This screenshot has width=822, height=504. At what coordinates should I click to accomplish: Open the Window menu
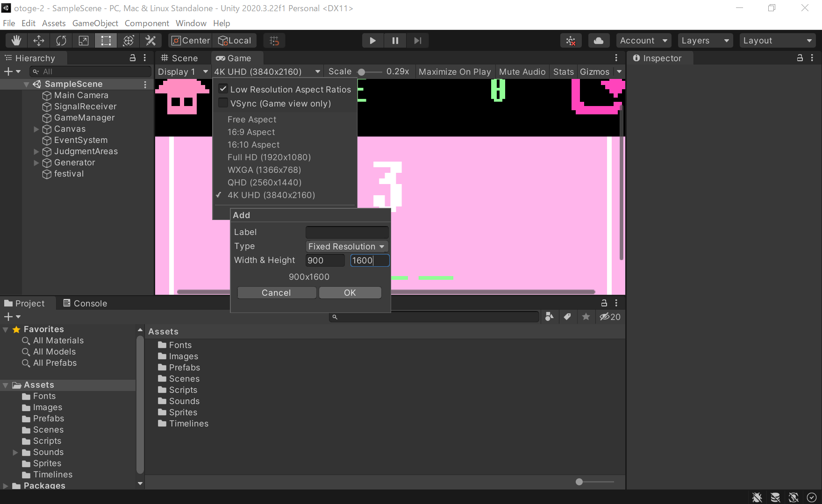(191, 23)
